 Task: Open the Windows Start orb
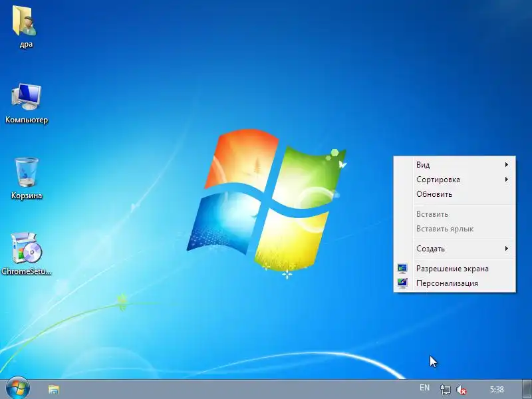tap(18, 388)
